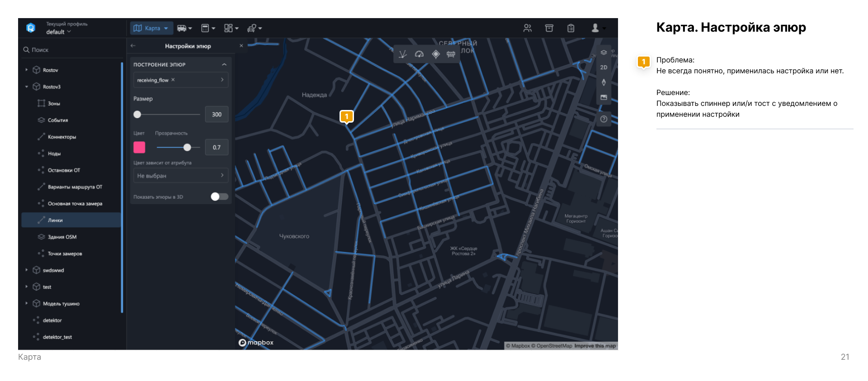Expand the Модель тушино project node
The image size is (868, 381).
point(27,304)
